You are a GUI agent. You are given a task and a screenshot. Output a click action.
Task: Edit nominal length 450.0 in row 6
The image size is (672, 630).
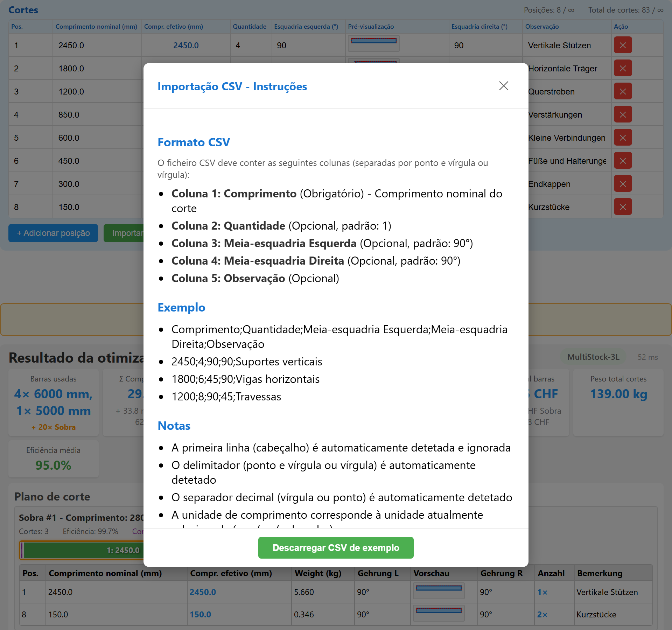coord(97,161)
